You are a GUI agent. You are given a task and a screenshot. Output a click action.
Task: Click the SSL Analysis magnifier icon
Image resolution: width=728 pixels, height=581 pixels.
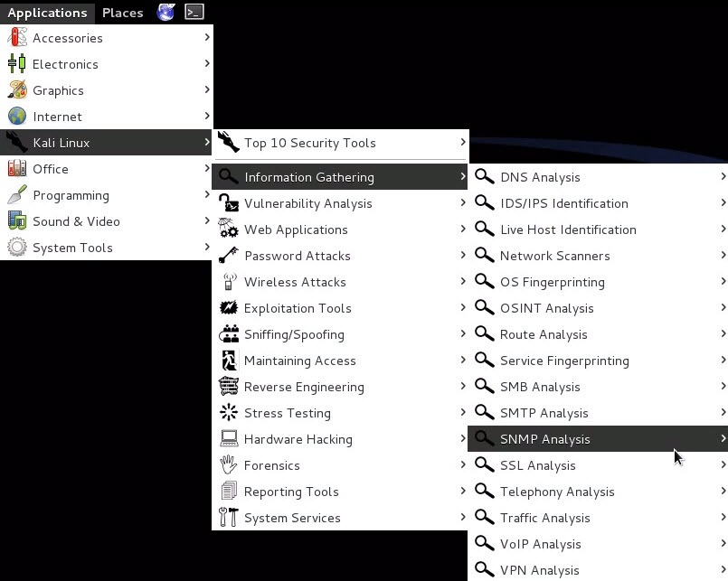[x=484, y=464]
